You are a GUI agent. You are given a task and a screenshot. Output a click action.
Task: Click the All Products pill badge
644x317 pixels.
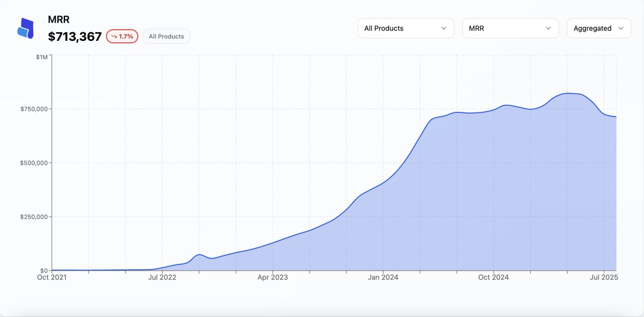pyautogui.click(x=166, y=37)
